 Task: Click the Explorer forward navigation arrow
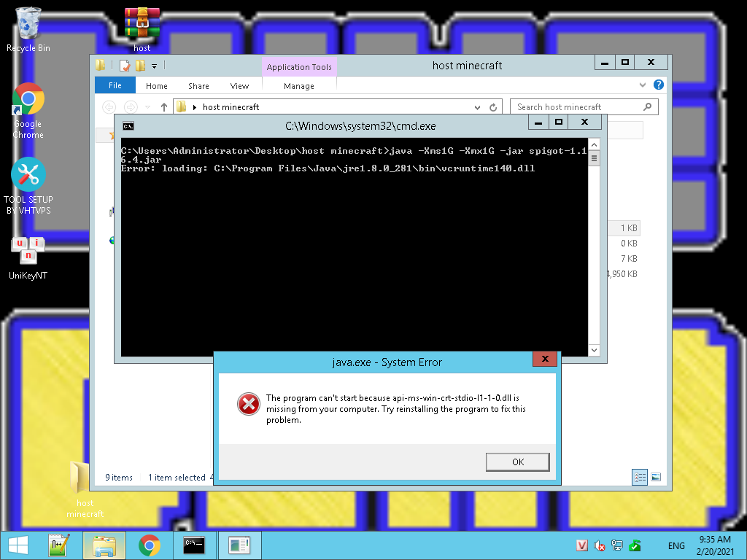click(131, 107)
